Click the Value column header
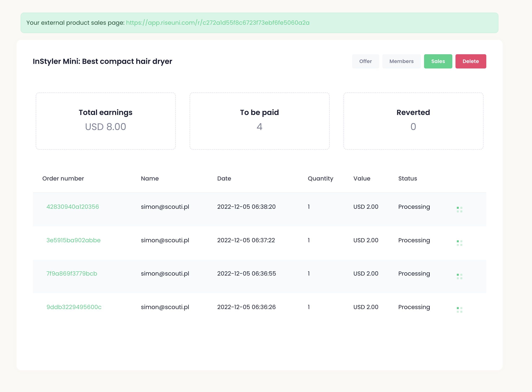Viewport: 532px width, 392px height. click(362, 178)
